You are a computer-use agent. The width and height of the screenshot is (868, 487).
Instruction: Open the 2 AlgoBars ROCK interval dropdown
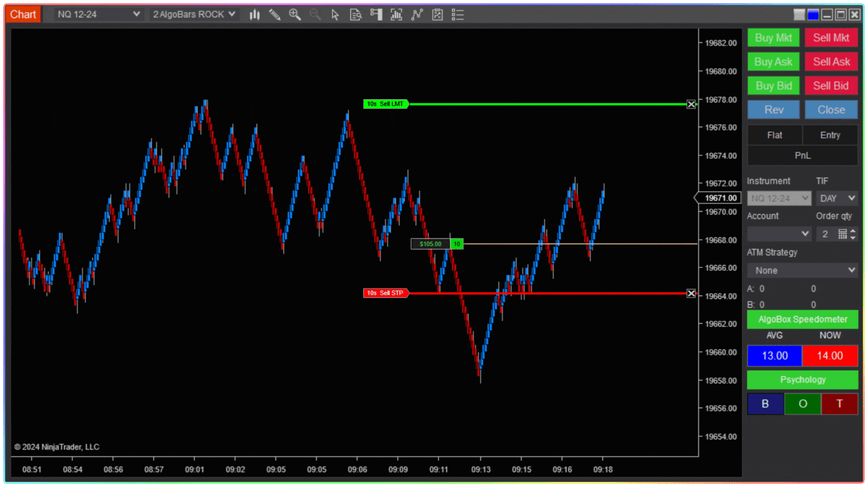(194, 14)
